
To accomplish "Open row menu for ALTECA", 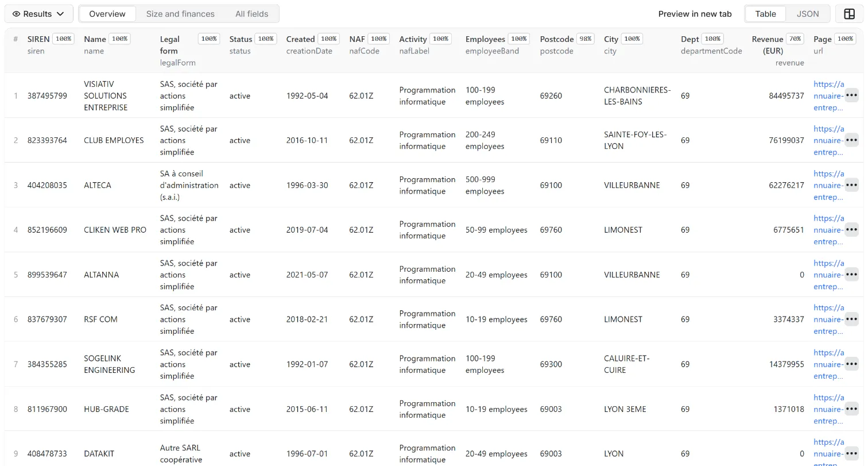I will tap(851, 185).
